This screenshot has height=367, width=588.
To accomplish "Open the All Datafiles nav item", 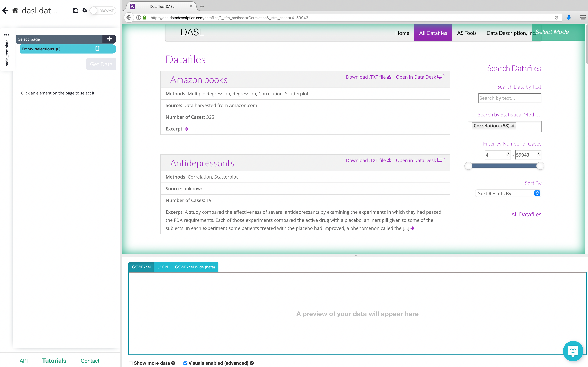I will (x=433, y=33).
